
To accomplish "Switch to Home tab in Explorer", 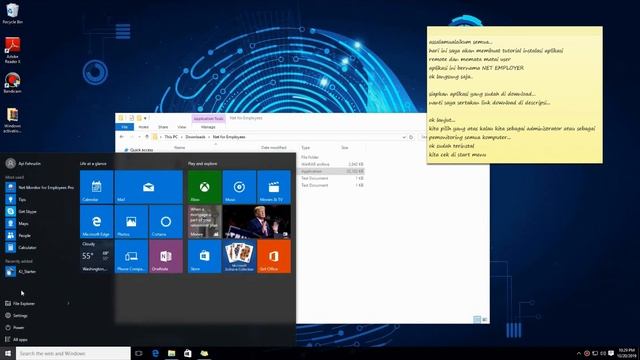I will click(144, 127).
